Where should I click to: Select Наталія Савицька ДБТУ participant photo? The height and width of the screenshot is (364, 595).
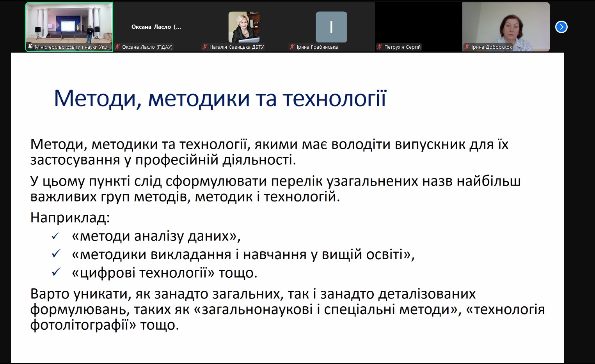tap(244, 27)
